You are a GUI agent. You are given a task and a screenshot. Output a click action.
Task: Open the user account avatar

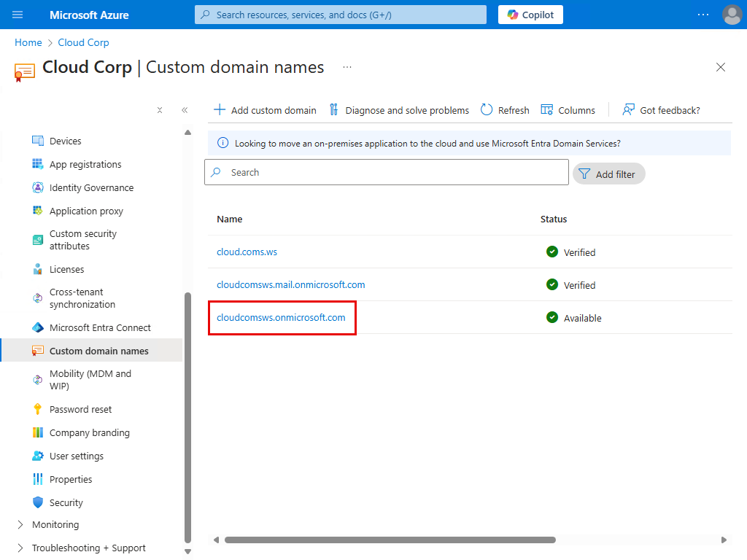coord(732,15)
